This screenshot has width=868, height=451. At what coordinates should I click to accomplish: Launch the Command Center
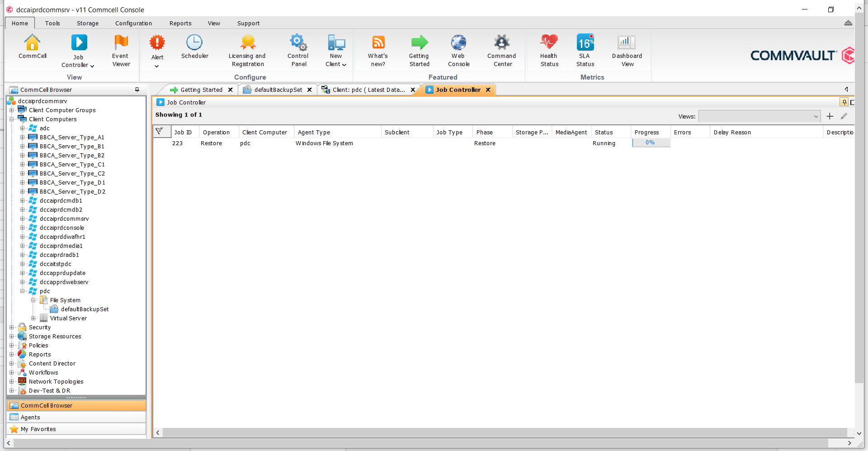click(502, 51)
